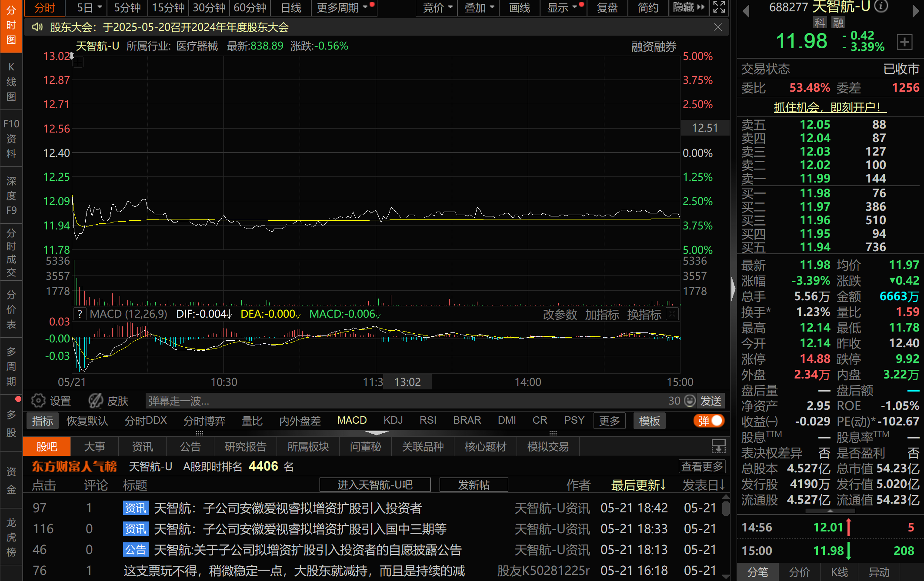Click the speaker announcement icon
Image resolution: width=924 pixels, height=581 pixels.
37,27
